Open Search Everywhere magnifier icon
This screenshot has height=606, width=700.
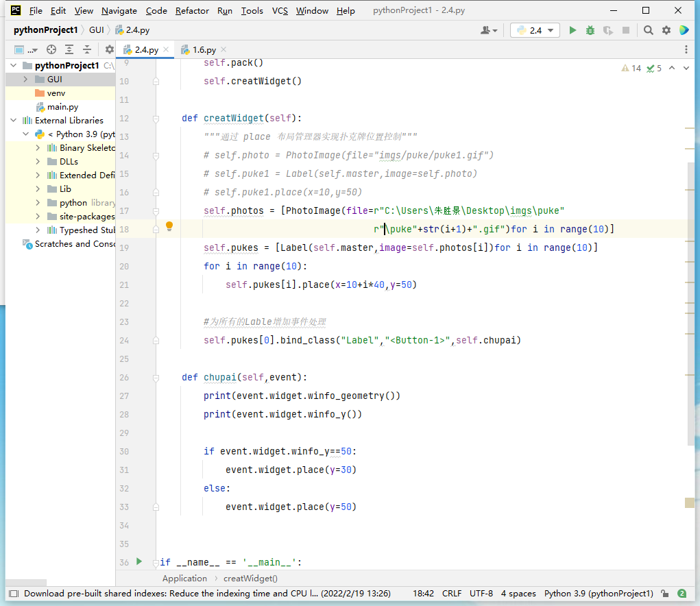[648, 30]
